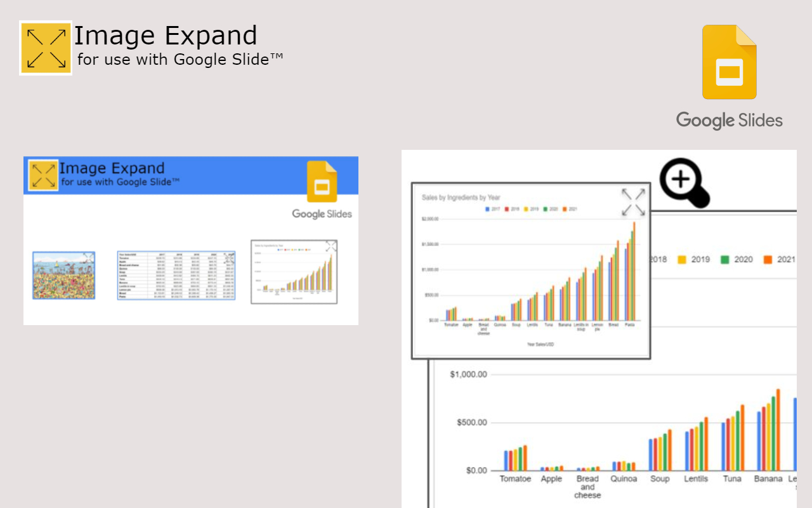Click 'Quinoa' category label in enlarged chart

[x=624, y=479]
